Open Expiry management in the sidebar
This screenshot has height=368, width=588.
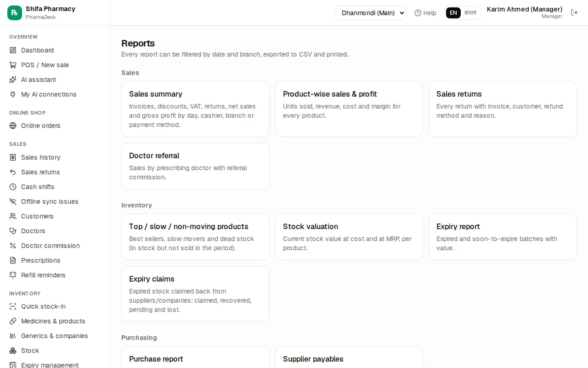click(55, 365)
